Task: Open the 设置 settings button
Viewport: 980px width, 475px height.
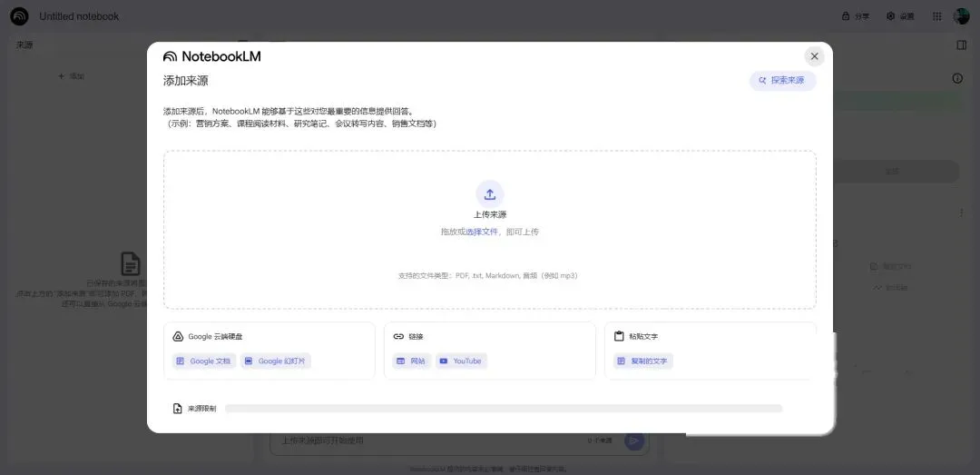Action: click(901, 16)
